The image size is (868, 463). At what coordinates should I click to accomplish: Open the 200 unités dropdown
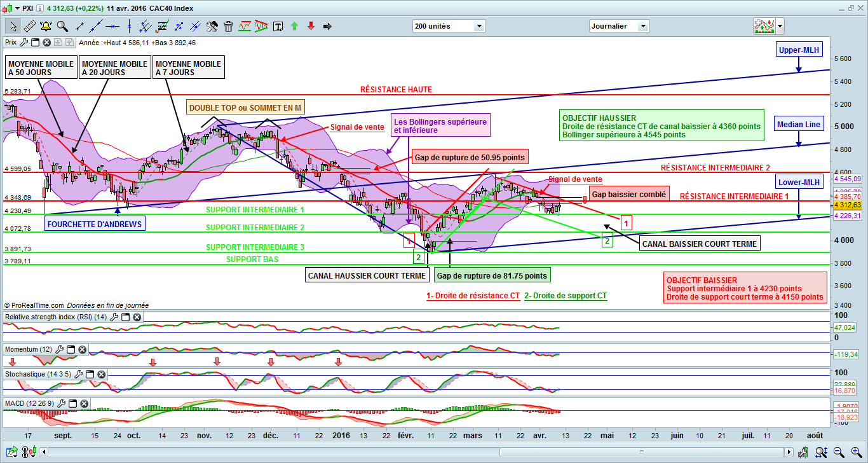coord(449,26)
